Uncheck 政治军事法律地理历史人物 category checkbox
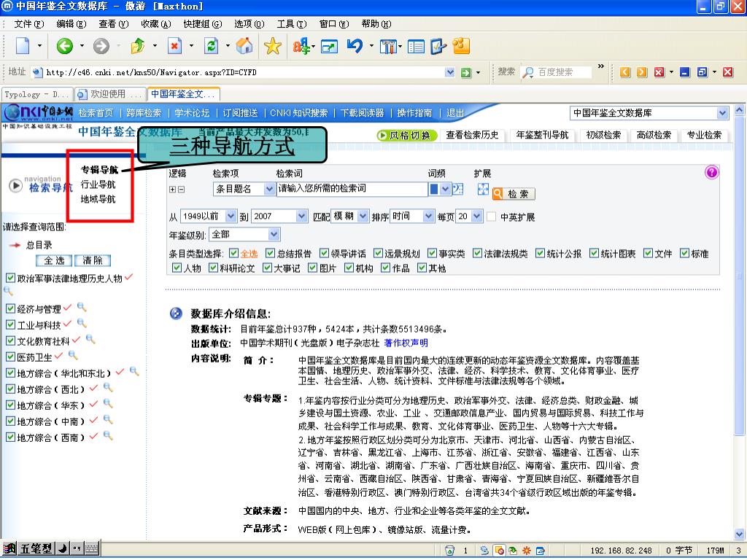Image resolution: width=747 pixels, height=560 pixels. pyautogui.click(x=10, y=278)
